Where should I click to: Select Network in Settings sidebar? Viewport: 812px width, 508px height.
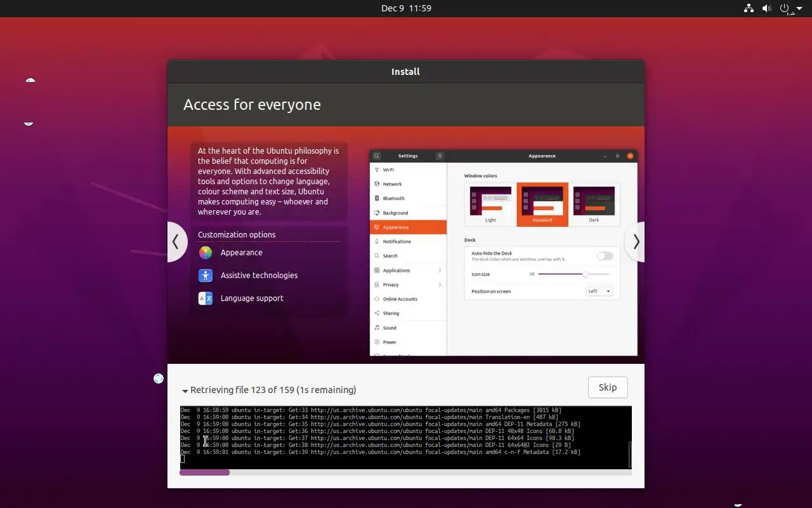point(408,184)
